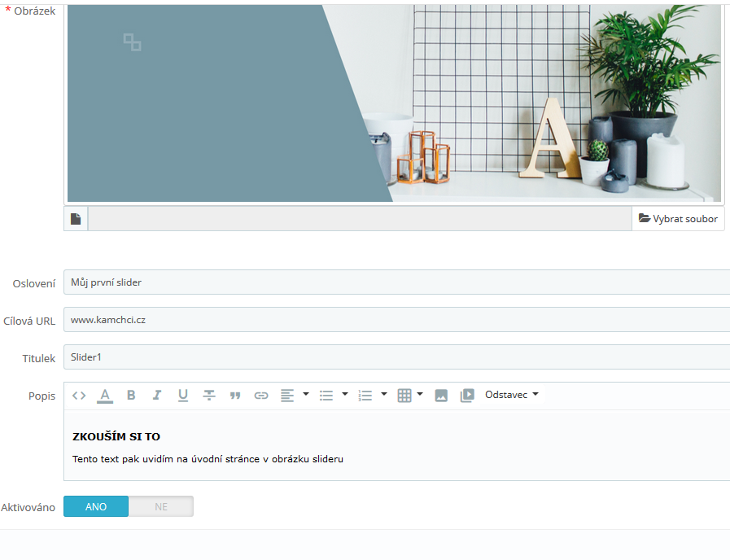Expand the text alignment dropdown
Image resolution: width=730 pixels, height=560 pixels.
pos(306,395)
